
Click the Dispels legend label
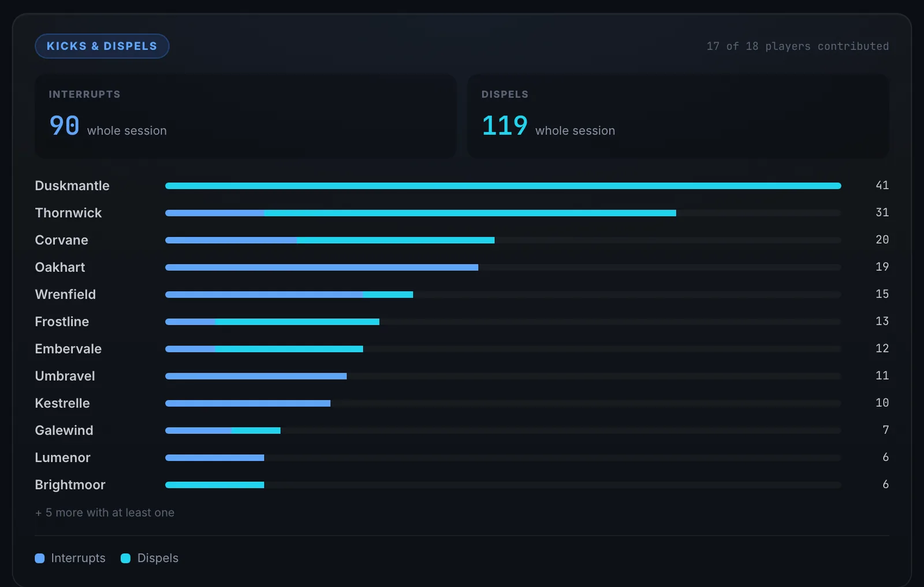tap(158, 558)
